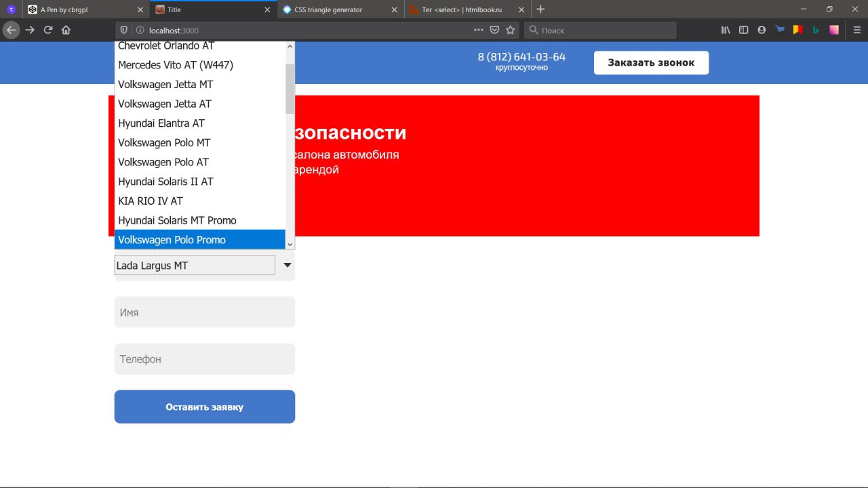Close the 'CSS triangle generator' tab
Image resolution: width=868 pixels, height=488 pixels.
[394, 9]
